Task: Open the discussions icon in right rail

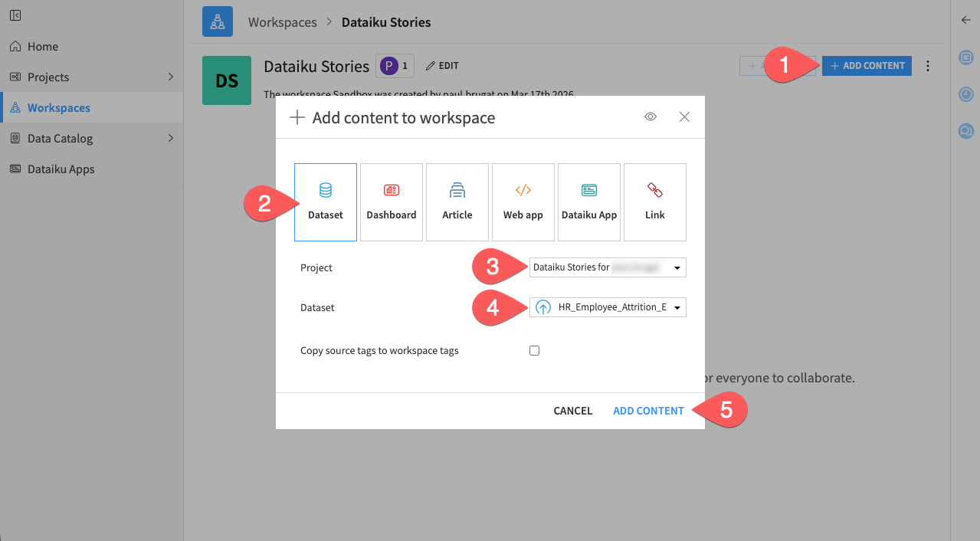Action: pos(965,131)
